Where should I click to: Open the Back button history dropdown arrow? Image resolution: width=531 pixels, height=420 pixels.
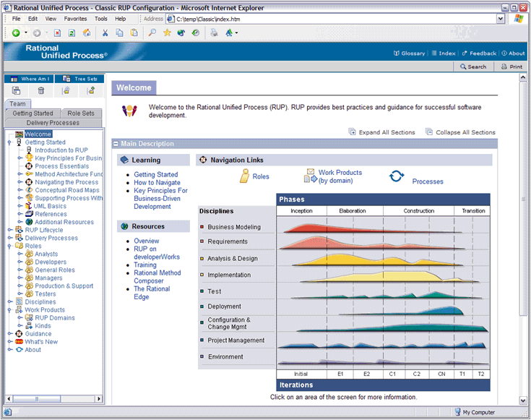click(26, 33)
